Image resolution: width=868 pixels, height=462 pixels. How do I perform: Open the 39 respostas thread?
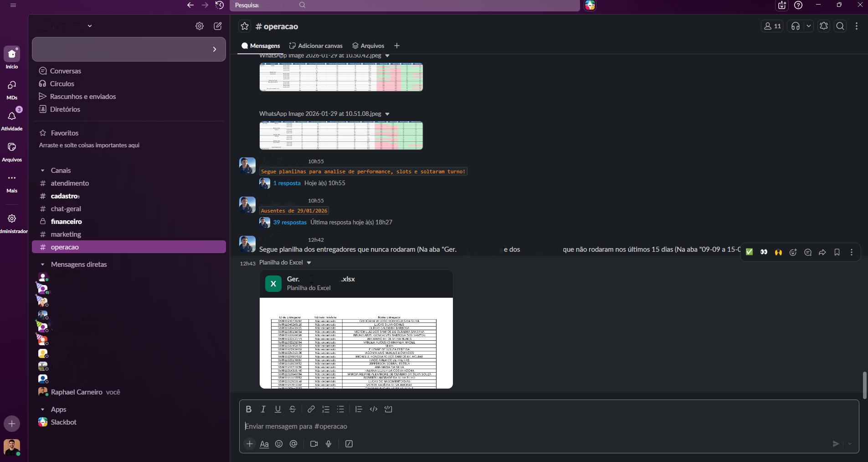click(290, 223)
